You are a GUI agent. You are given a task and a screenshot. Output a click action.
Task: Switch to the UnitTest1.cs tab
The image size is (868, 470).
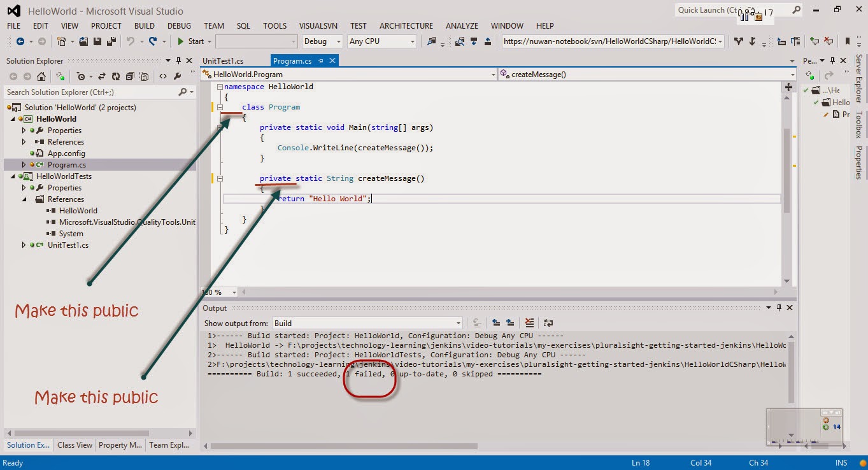(x=223, y=61)
